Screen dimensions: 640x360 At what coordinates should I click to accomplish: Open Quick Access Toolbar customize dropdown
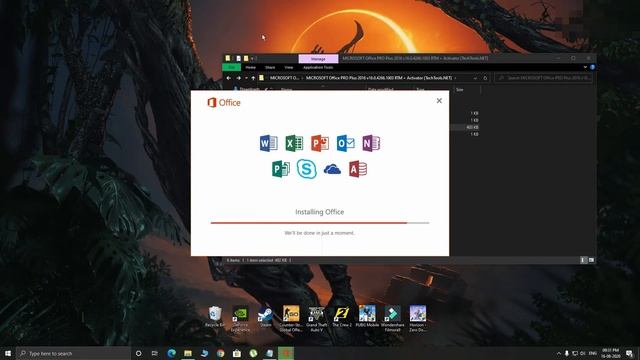(x=253, y=59)
